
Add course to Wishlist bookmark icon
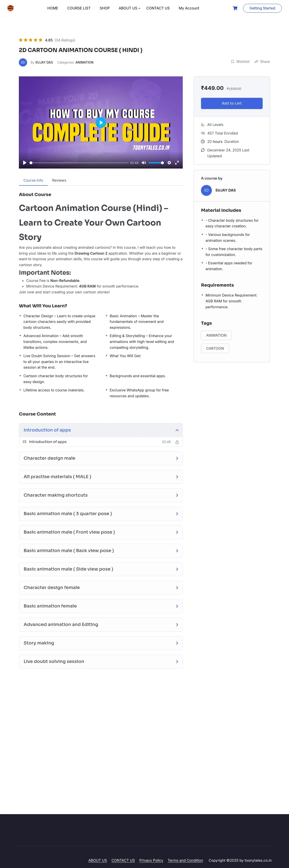(233, 62)
